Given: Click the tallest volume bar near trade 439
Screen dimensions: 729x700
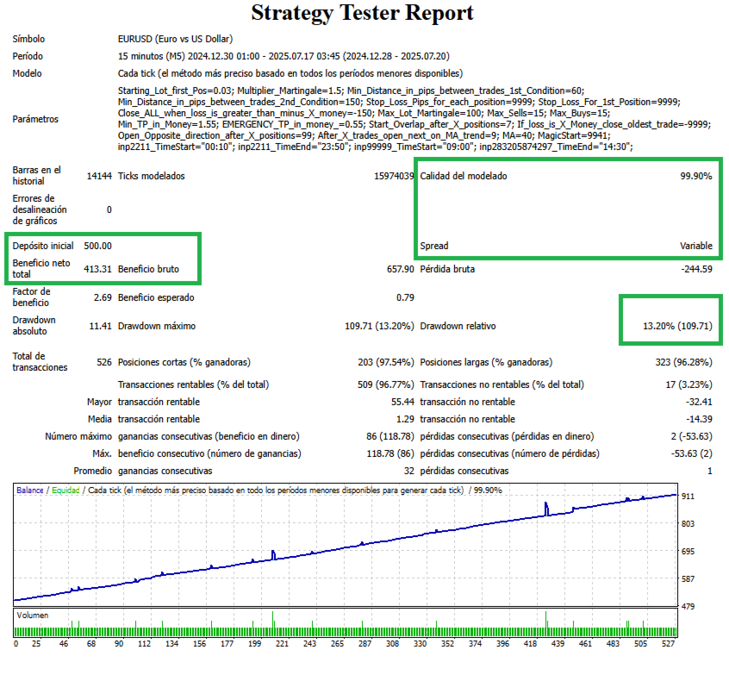Looking at the screenshot, I should [x=545, y=624].
